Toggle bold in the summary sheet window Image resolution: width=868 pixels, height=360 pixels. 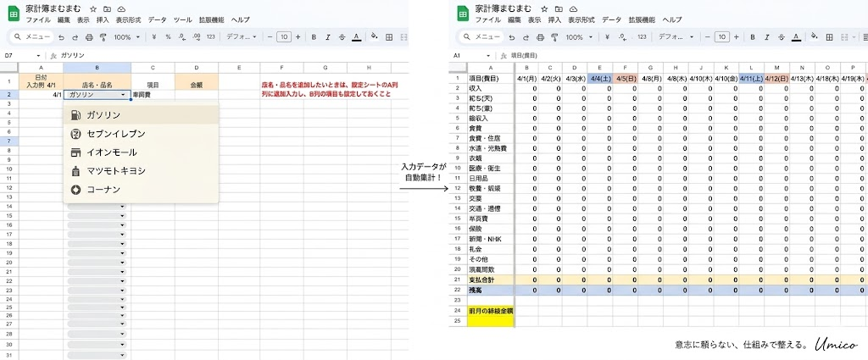pos(753,37)
